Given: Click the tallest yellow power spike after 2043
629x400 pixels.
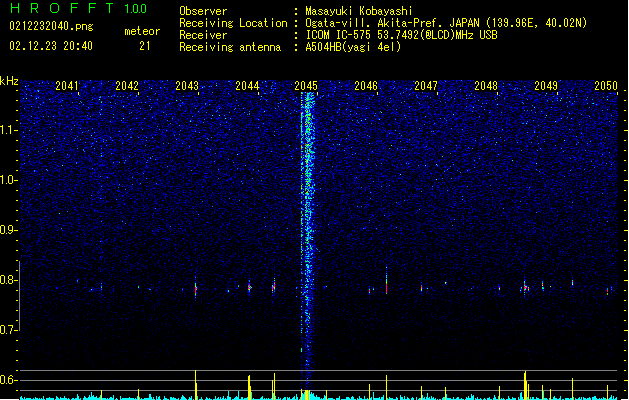Looking at the screenshot, I should pyautogui.click(x=196, y=385).
